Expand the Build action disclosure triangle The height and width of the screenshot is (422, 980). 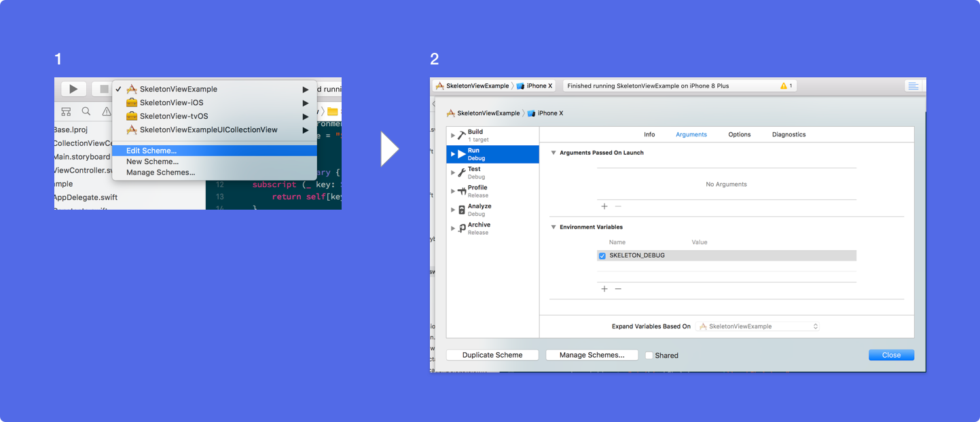(453, 136)
